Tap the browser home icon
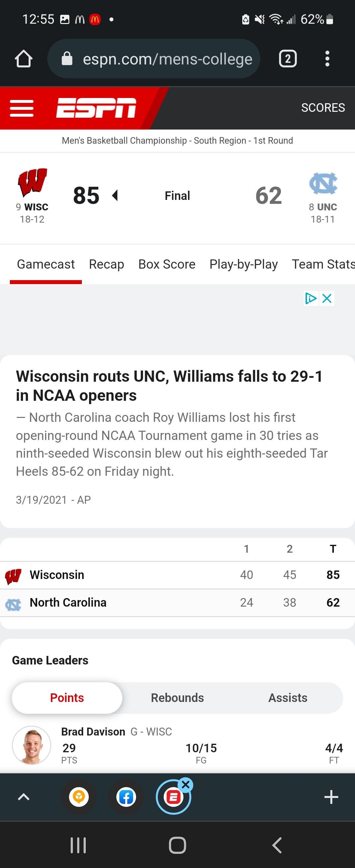This screenshot has height=868, width=355. 24,59
